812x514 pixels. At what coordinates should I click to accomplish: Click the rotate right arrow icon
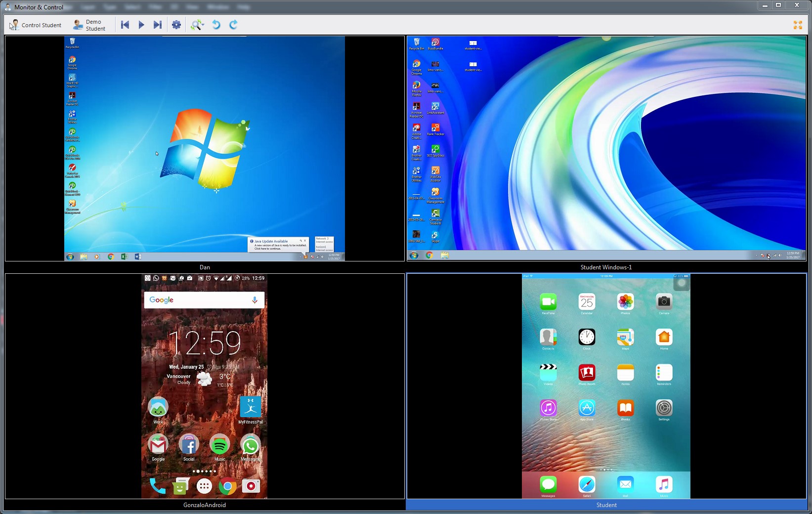tap(233, 25)
